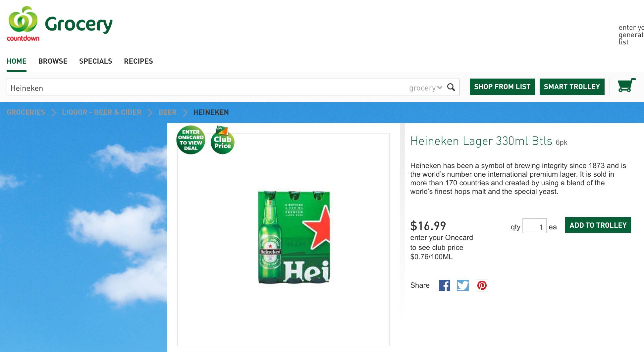Expand the grocery search category dropdown
The image size is (644, 352).
(x=425, y=88)
